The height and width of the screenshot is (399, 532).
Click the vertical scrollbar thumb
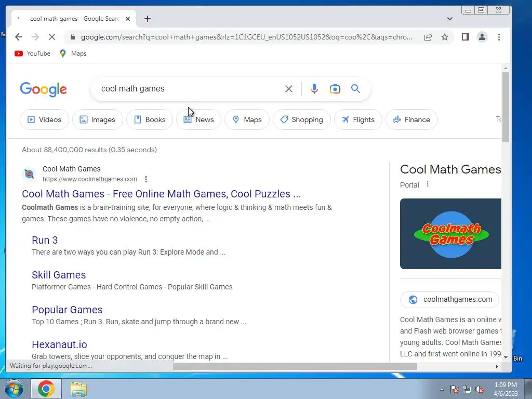(x=506, y=107)
